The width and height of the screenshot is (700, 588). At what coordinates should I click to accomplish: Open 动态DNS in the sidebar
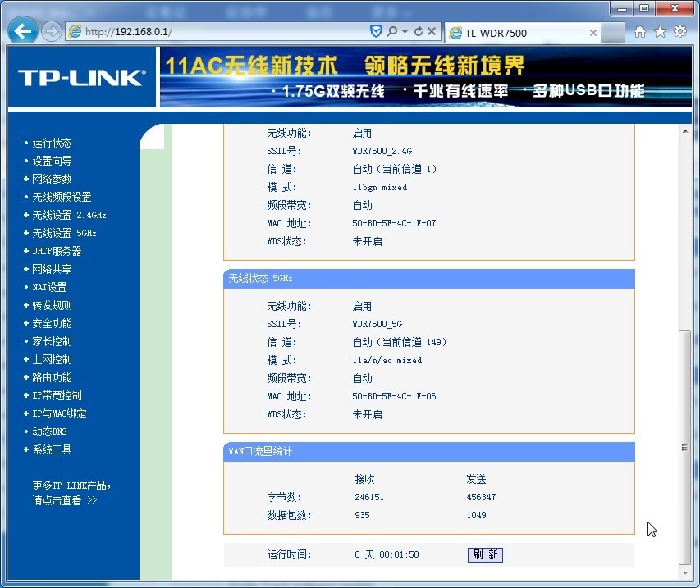[x=49, y=431]
